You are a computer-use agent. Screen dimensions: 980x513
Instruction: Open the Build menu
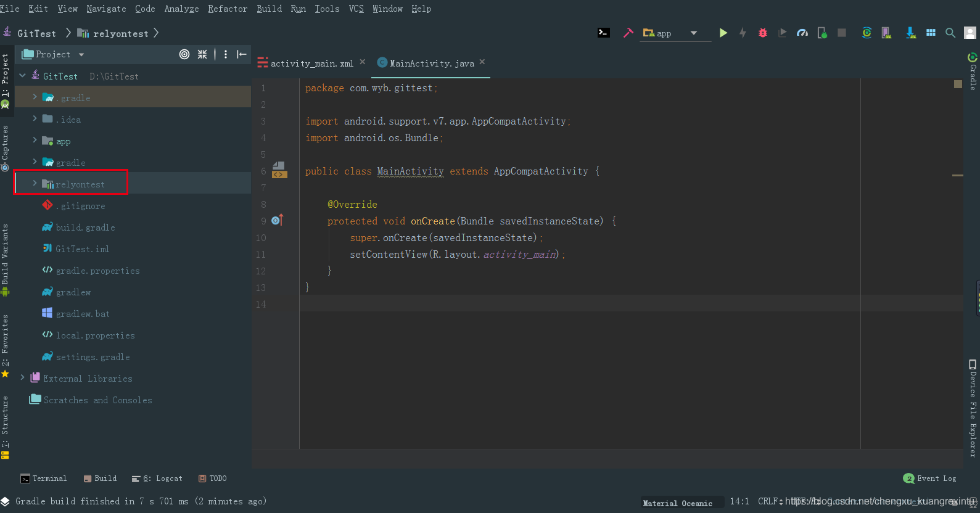270,9
